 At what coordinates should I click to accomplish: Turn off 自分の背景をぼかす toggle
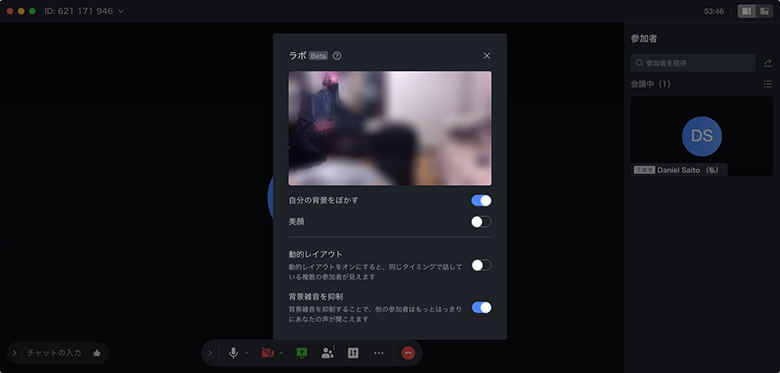(481, 200)
